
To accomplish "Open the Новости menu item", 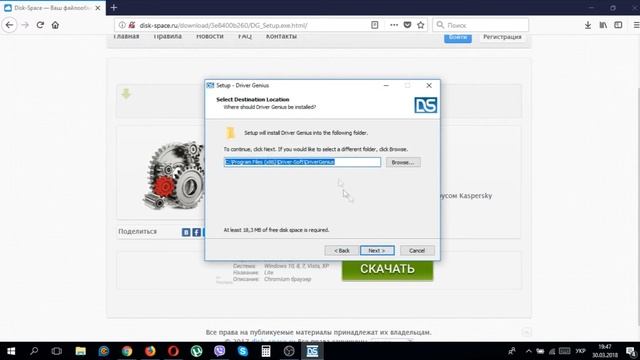I will click(x=210, y=36).
